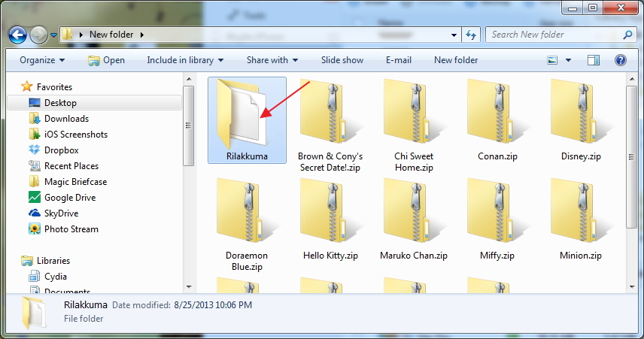Click the SkyDrive cloud icon
Image resolution: width=644 pixels, height=339 pixels.
[x=35, y=213]
